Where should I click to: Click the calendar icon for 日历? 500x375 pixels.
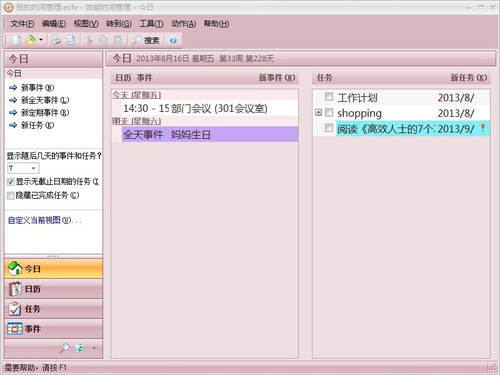[15, 289]
